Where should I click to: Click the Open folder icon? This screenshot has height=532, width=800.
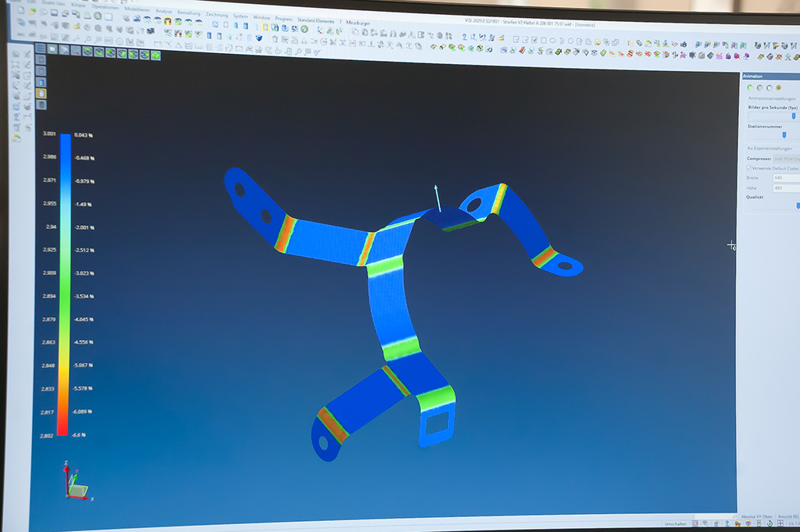(32, 11)
